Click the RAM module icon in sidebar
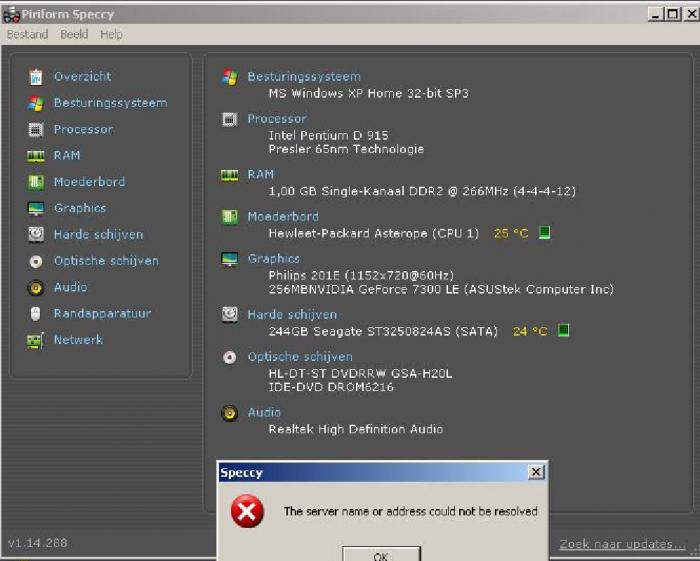The height and width of the screenshot is (561, 700). [36, 156]
